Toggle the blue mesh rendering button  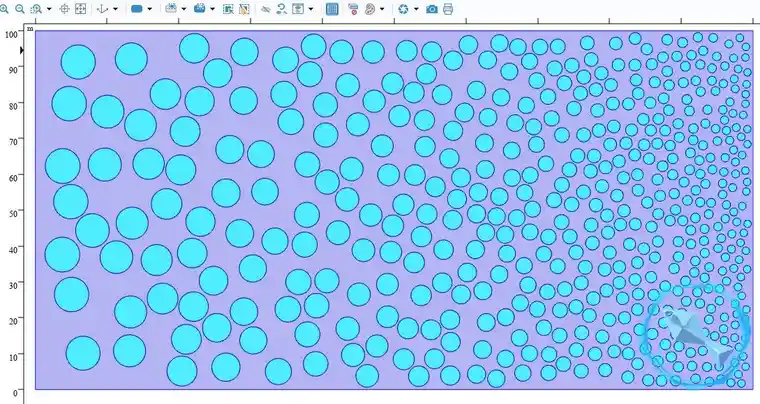tap(332, 9)
